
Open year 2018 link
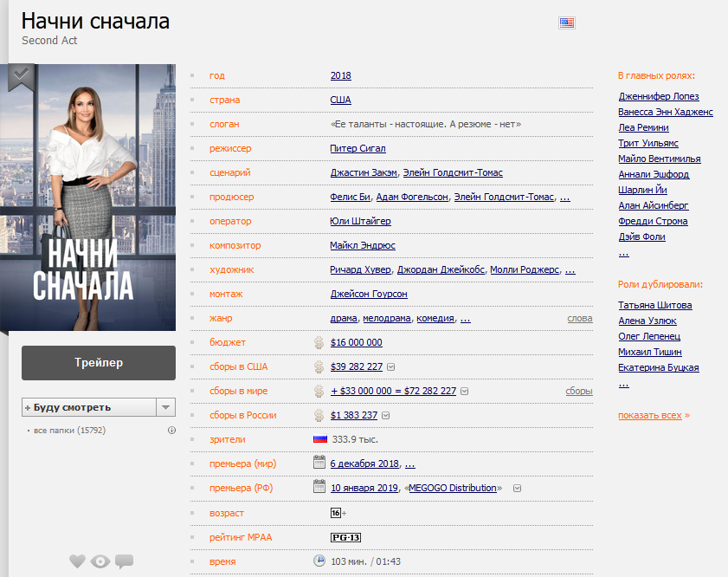pyautogui.click(x=340, y=75)
